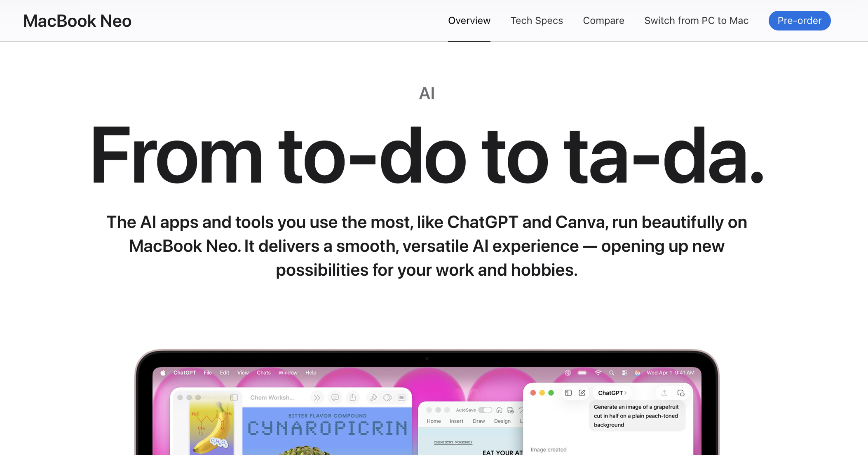The width and height of the screenshot is (868, 455).
Task: Click the save icon in the AutoSave window
Action: pyautogui.click(x=511, y=410)
